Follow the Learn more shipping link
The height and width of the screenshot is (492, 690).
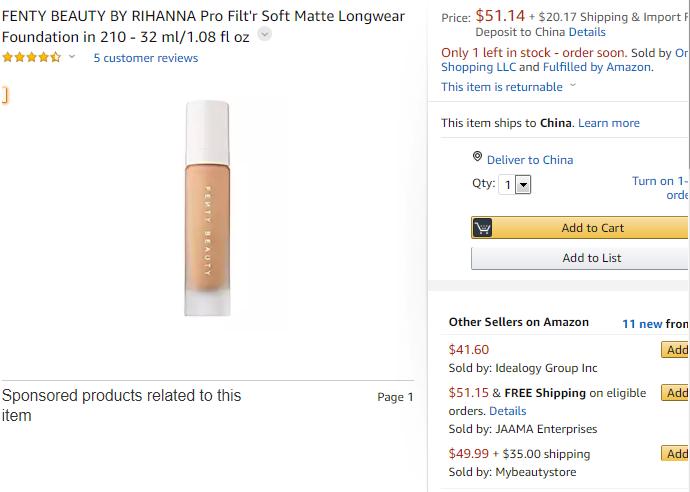point(608,123)
